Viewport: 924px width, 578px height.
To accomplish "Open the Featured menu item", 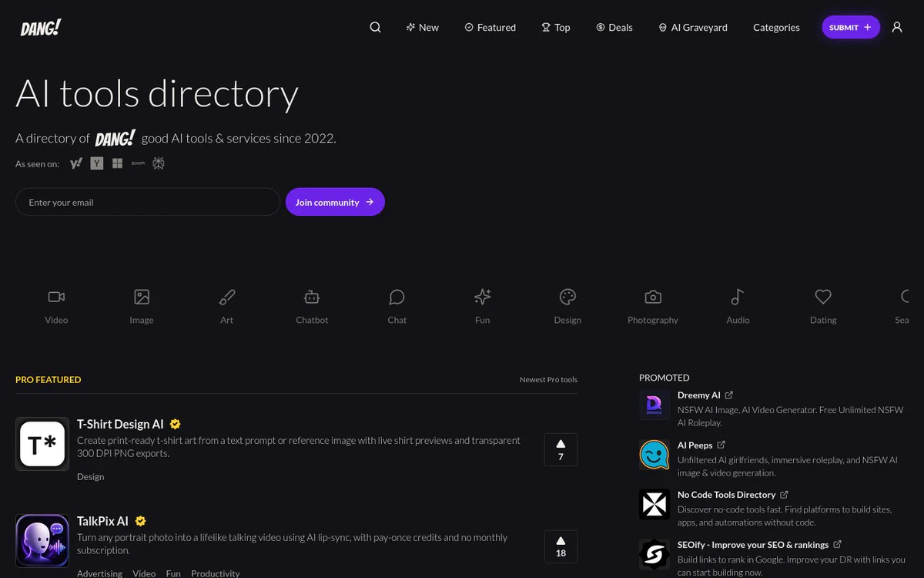I will coord(490,27).
